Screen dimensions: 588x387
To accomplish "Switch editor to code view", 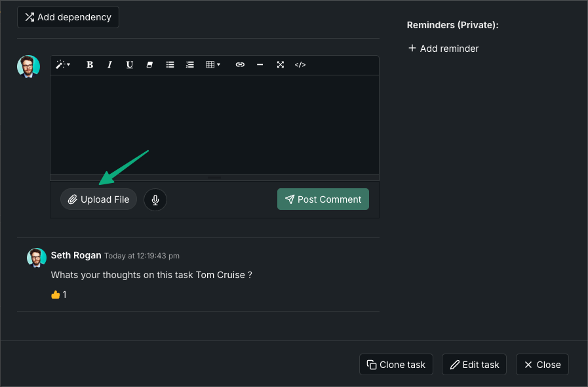I will (x=300, y=65).
